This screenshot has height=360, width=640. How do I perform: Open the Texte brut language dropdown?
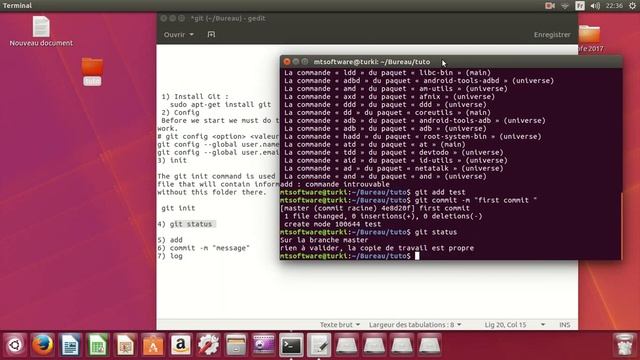[x=340, y=325]
